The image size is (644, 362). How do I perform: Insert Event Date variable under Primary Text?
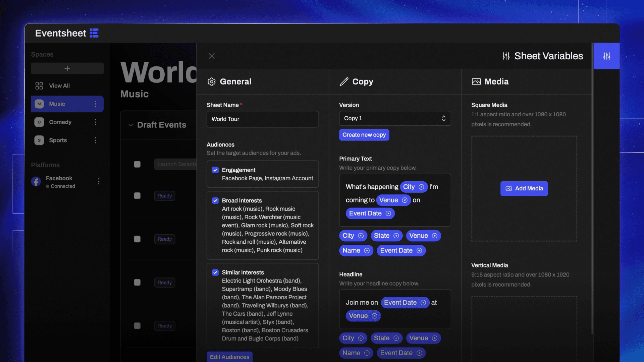tap(401, 250)
